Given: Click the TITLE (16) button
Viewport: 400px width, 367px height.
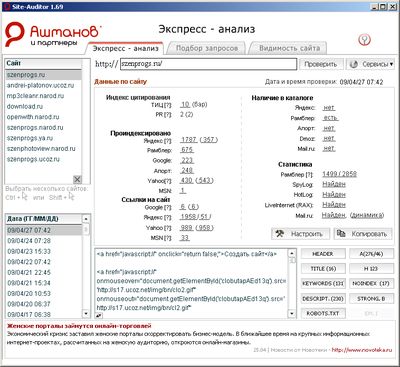Looking at the screenshot, I should coord(323,268).
